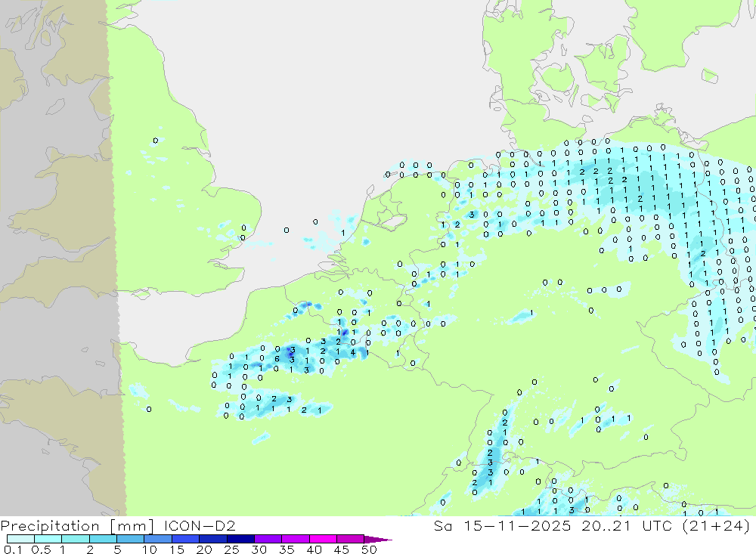Screen dimensions: 756x554
Task: Pick the 10–15 mm blue legend swatch
Action: click(x=158, y=539)
